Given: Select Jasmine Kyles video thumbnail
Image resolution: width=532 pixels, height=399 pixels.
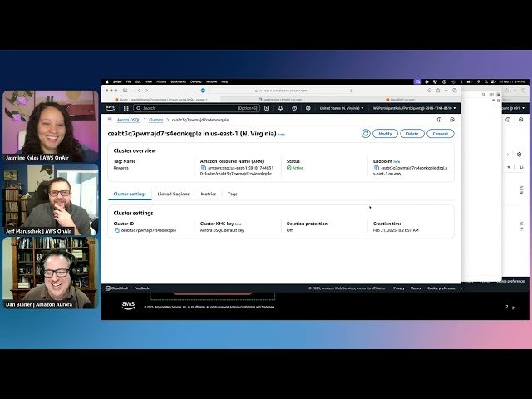Looking at the screenshot, I should pos(51,126).
